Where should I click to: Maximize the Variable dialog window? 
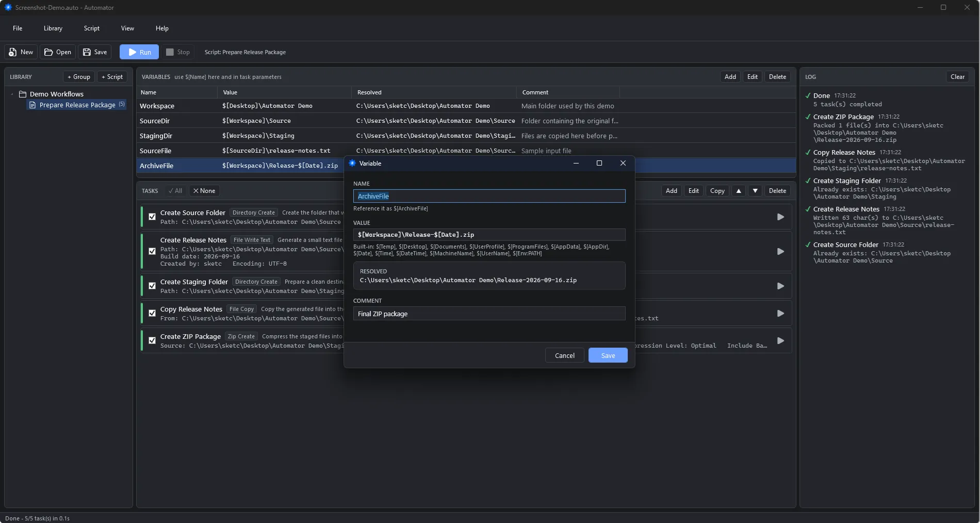[x=599, y=163]
